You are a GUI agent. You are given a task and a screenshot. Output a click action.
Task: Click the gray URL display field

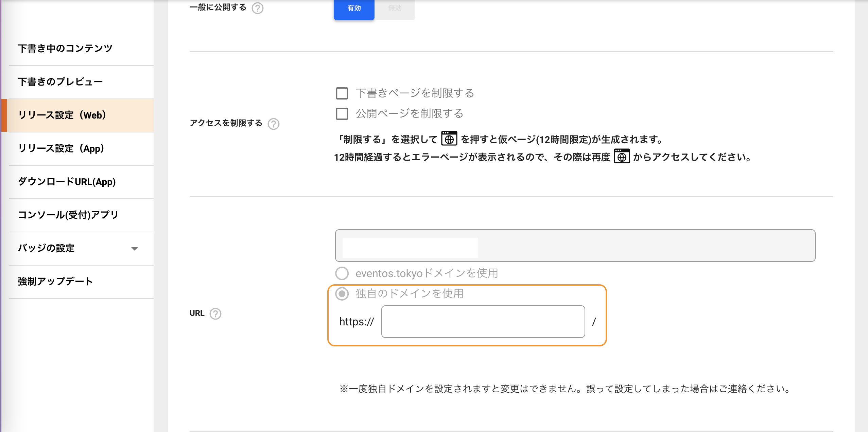tap(575, 246)
